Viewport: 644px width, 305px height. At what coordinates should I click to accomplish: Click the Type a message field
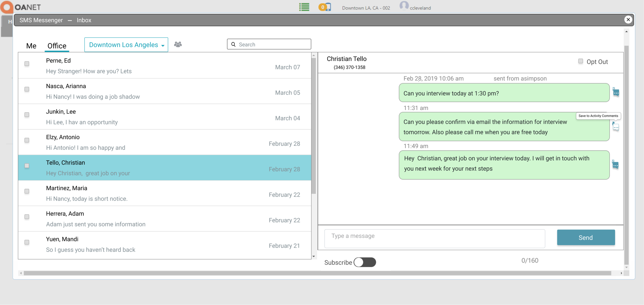tap(435, 238)
